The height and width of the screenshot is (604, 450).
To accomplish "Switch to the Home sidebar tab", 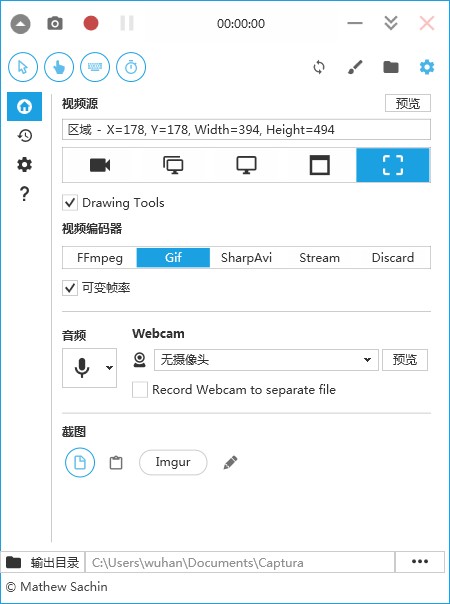I will (24, 106).
